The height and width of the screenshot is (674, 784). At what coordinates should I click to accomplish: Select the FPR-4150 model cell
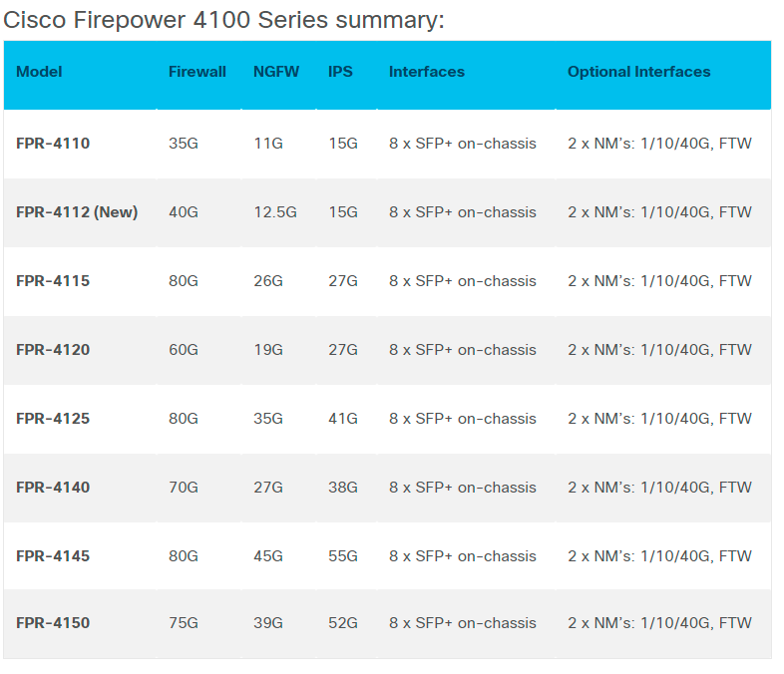click(53, 623)
